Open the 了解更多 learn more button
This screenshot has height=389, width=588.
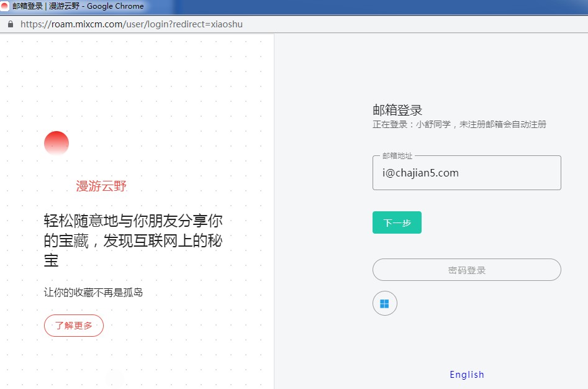tap(74, 326)
